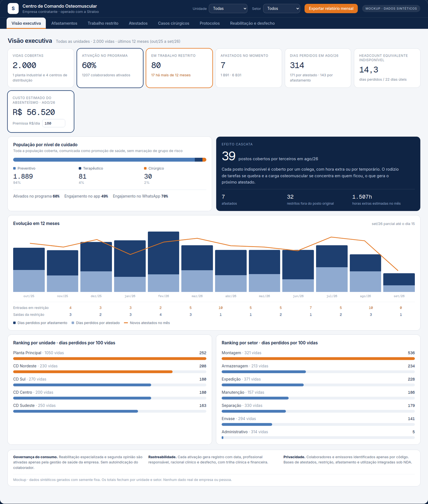The image size is (428, 504).
Task: Open the Unidade dropdown showing Todas
Action: click(x=228, y=9)
